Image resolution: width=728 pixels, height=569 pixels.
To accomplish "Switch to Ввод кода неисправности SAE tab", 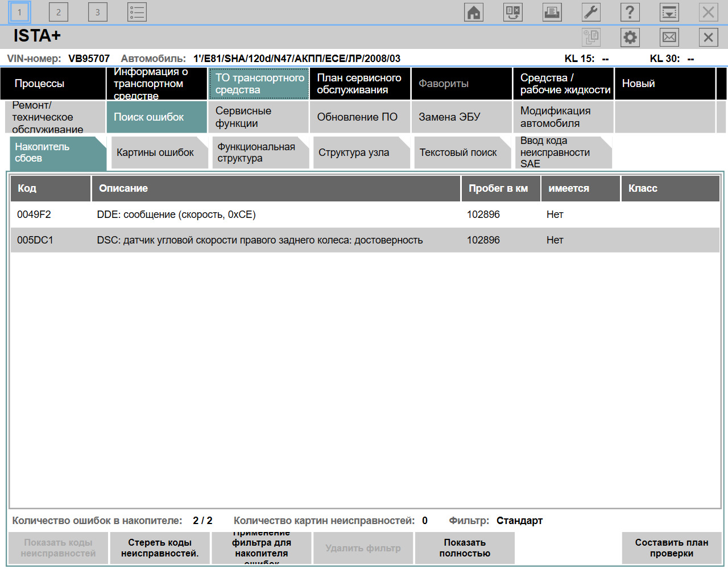I will [x=564, y=152].
